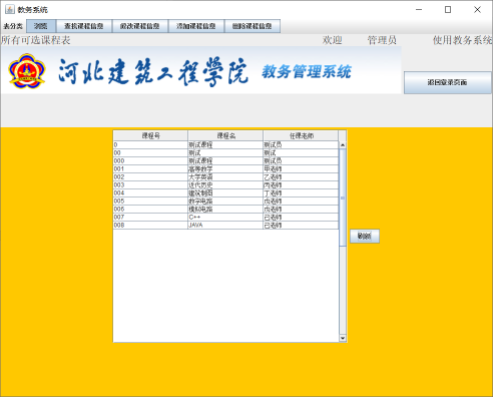Click the 任课老师 column header
493x397 pixels.
(x=301, y=135)
